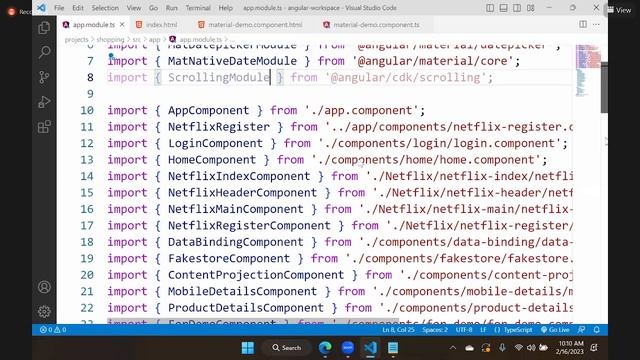The width and height of the screenshot is (640, 360).
Task: Click the VS Code logo in title bar
Action: [41, 8]
